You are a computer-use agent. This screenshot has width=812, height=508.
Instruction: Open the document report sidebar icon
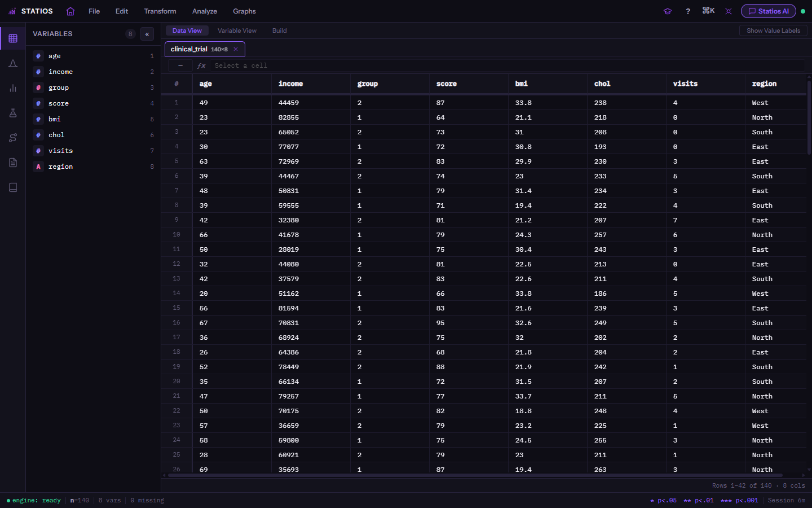(13, 163)
